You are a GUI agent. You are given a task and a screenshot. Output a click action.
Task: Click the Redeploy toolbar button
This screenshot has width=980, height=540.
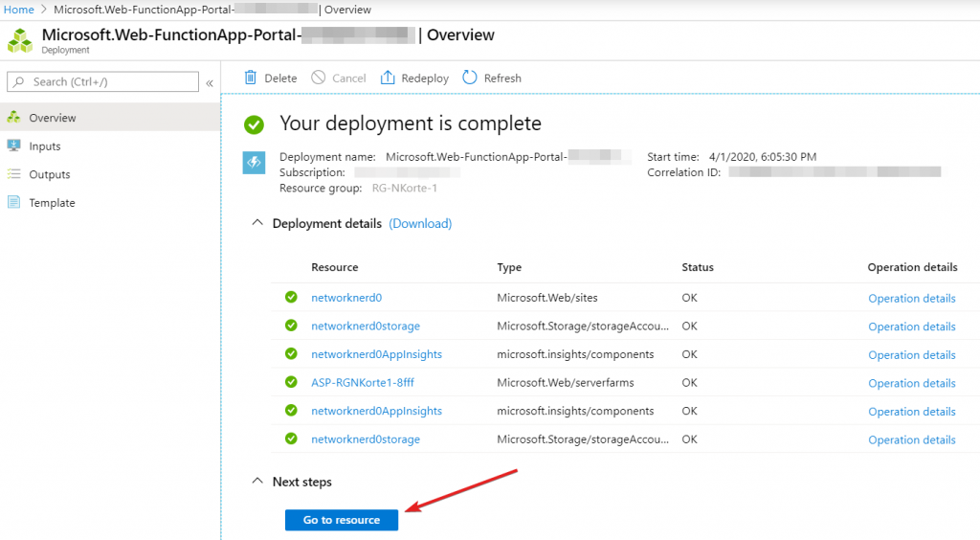point(415,78)
